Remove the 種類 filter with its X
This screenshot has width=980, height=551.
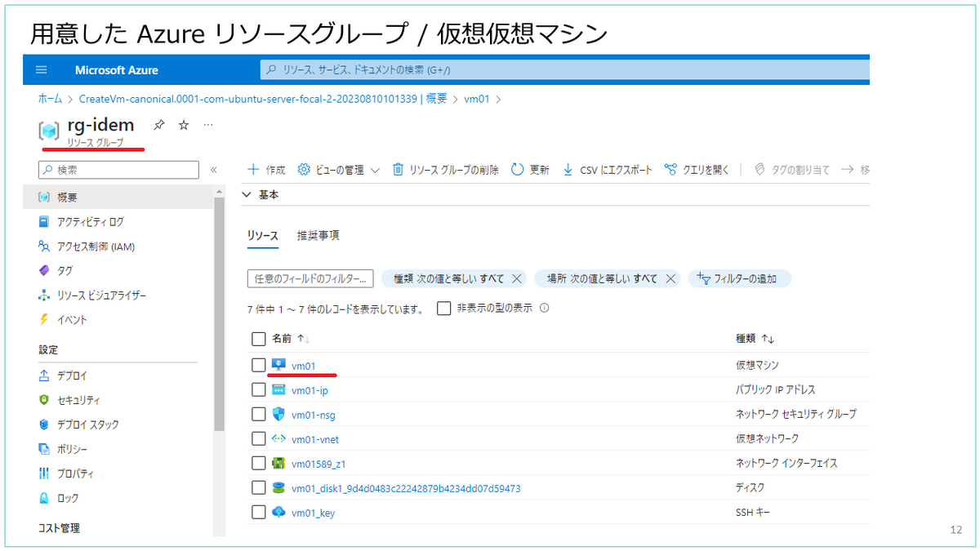tap(516, 278)
